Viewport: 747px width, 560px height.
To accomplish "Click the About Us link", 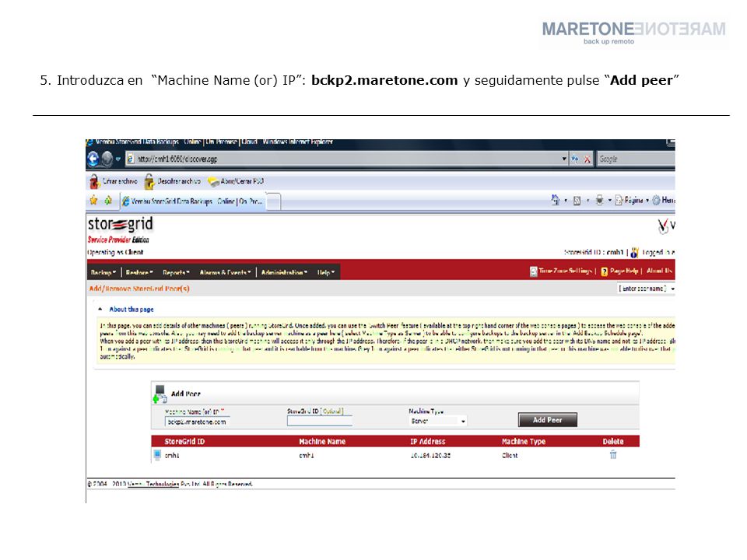I will coord(659,271).
